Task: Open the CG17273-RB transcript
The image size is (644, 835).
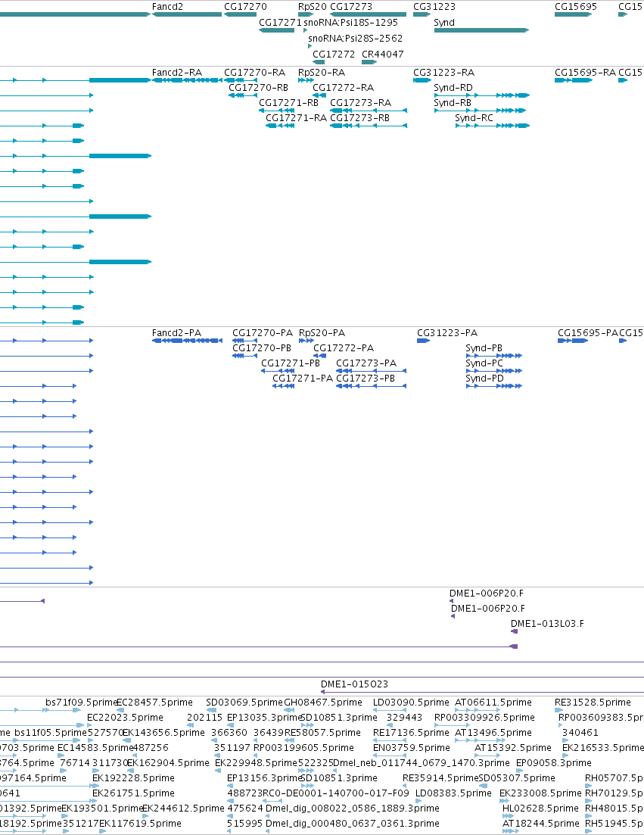Action: tap(369, 126)
